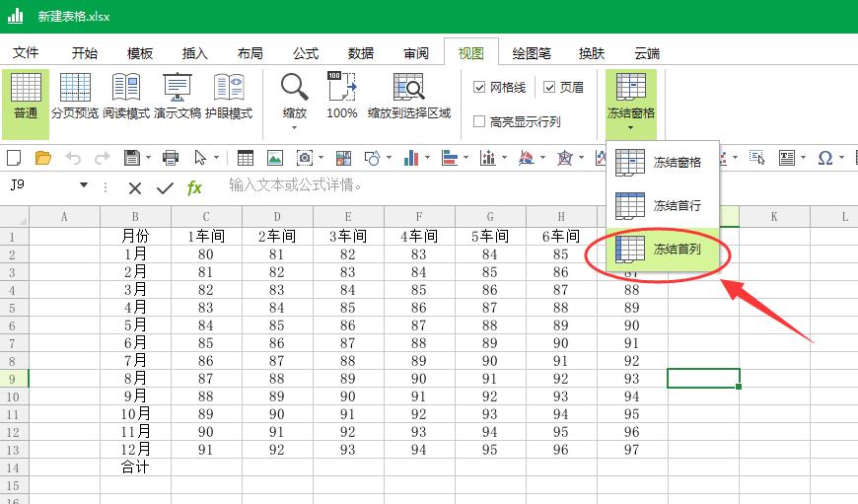The image size is (858, 504).
Task: Enable 高亮显示行列 highlight checkbox
Action: pyautogui.click(x=479, y=121)
